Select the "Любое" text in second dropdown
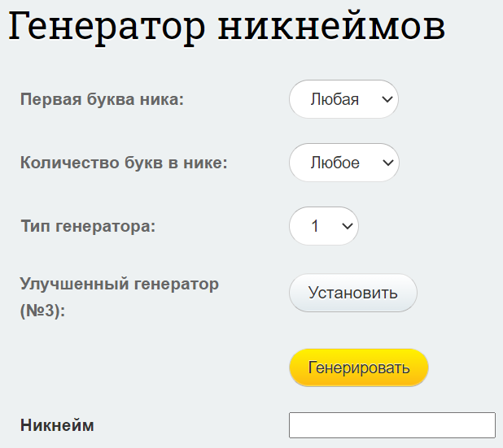Screen dimensions: 503x448 (x=335, y=163)
